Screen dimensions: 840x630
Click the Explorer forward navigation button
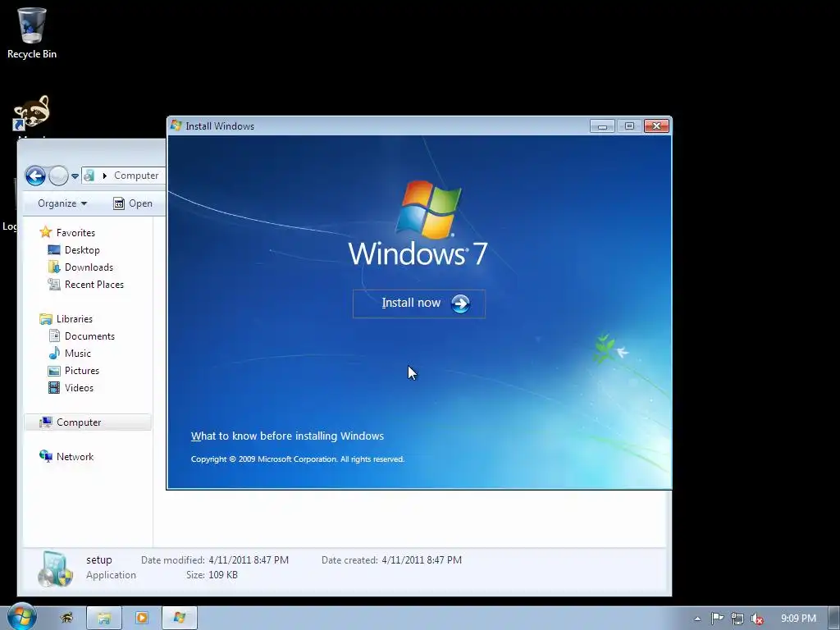click(x=58, y=176)
